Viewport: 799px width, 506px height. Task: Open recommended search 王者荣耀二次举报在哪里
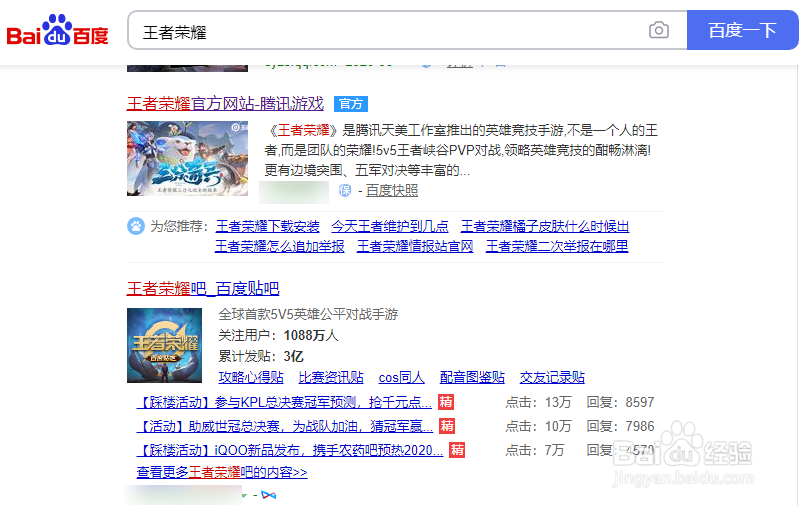[x=557, y=246]
